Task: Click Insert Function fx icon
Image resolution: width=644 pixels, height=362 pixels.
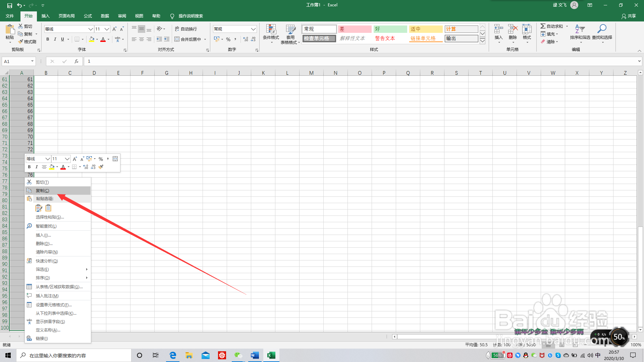Action: click(76, 61)
